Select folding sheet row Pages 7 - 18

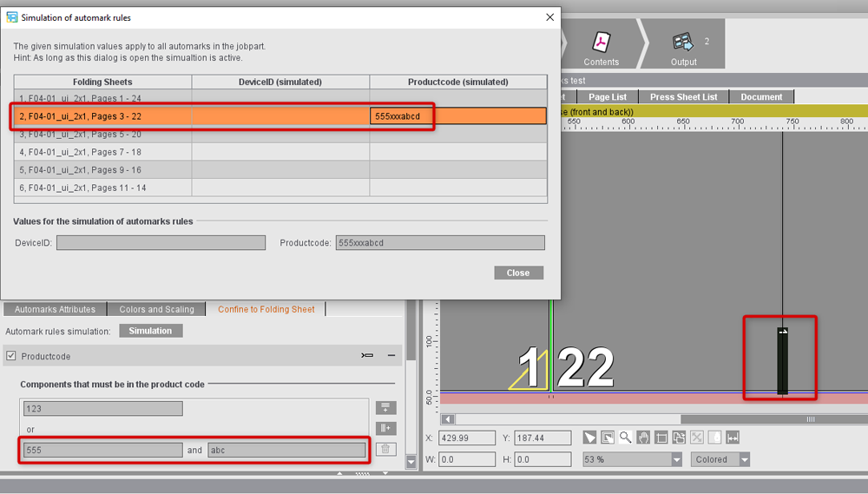pos(102,152)
